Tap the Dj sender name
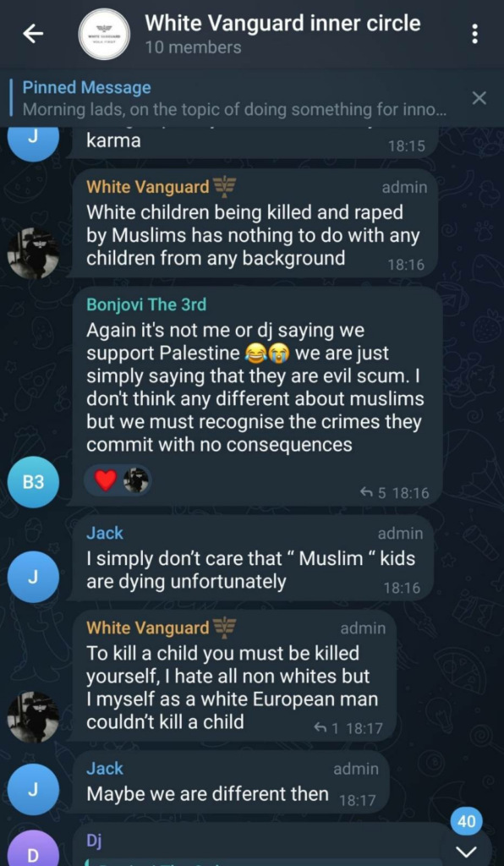Viewport: 504px width, 866px height. (93, 840)
